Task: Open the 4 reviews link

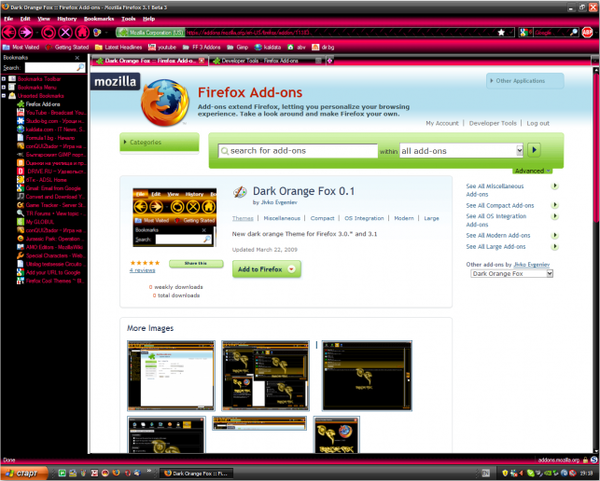Action: click(142, 271)
